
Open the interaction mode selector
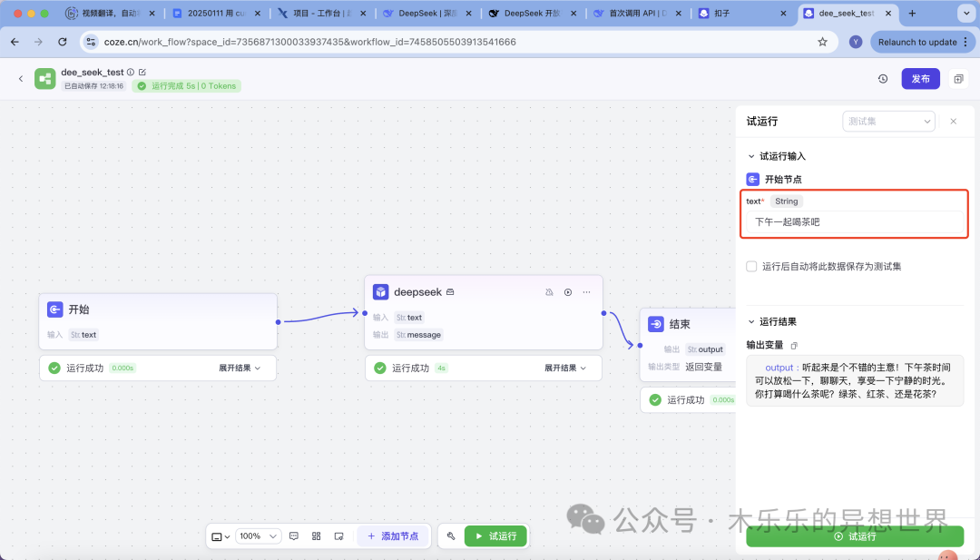(x=220, y=536)
